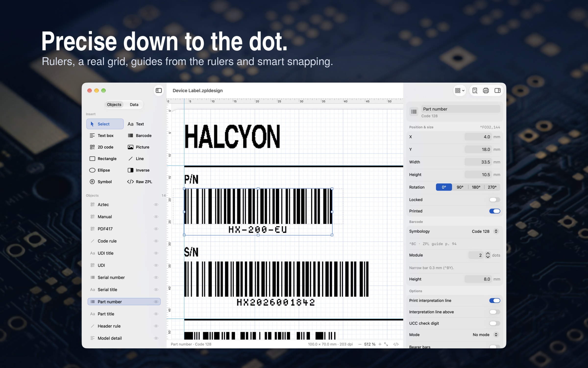Open the print preview icon
Screen dimensions: 588x368
(475, 91)
